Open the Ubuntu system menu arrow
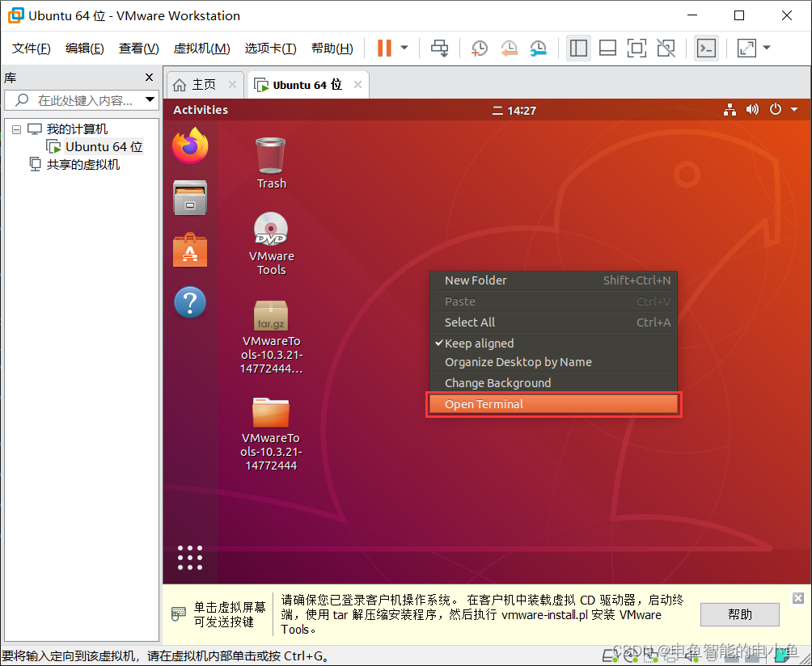812x666 pixels. tap(794, 110)
